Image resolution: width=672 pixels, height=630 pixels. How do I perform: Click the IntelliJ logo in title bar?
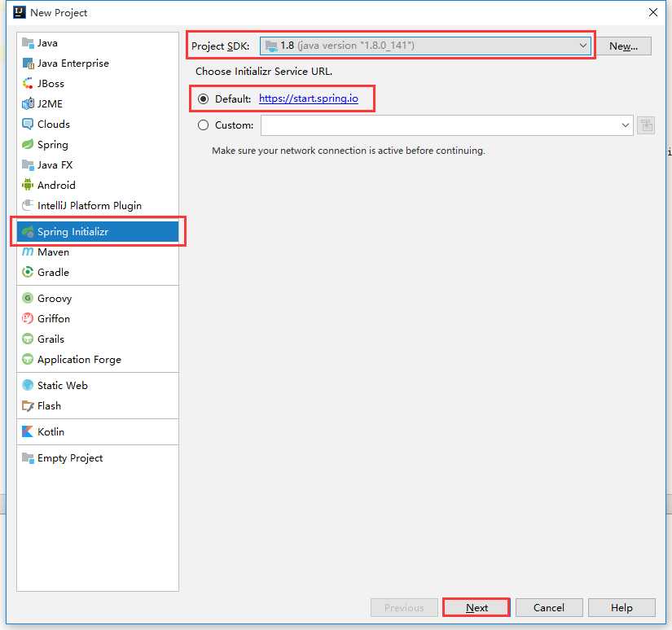pos(20,12)
